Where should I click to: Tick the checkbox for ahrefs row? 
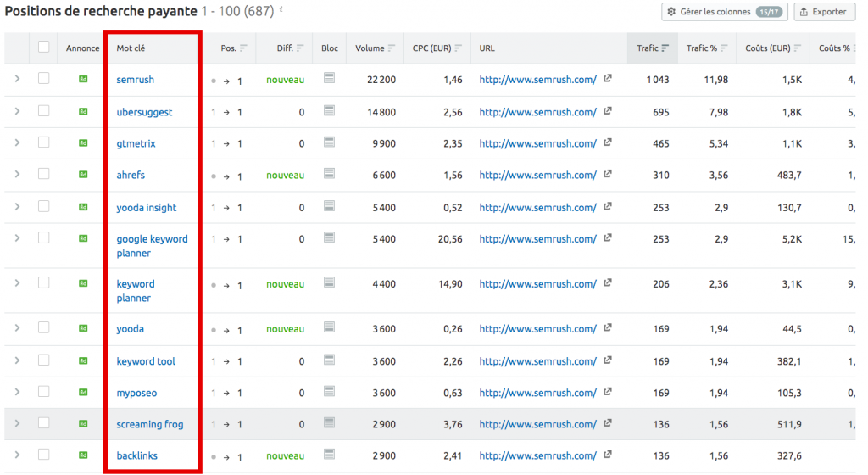44,174
